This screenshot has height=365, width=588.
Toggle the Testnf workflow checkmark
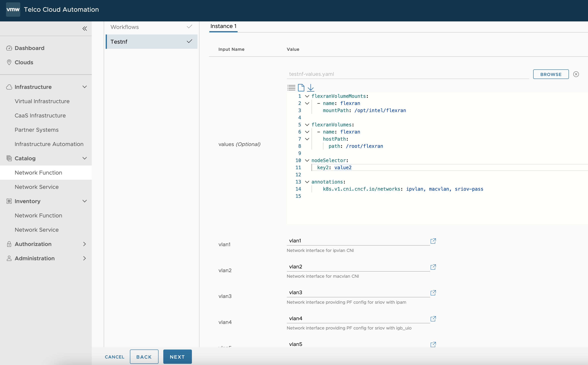click(189, 41)
